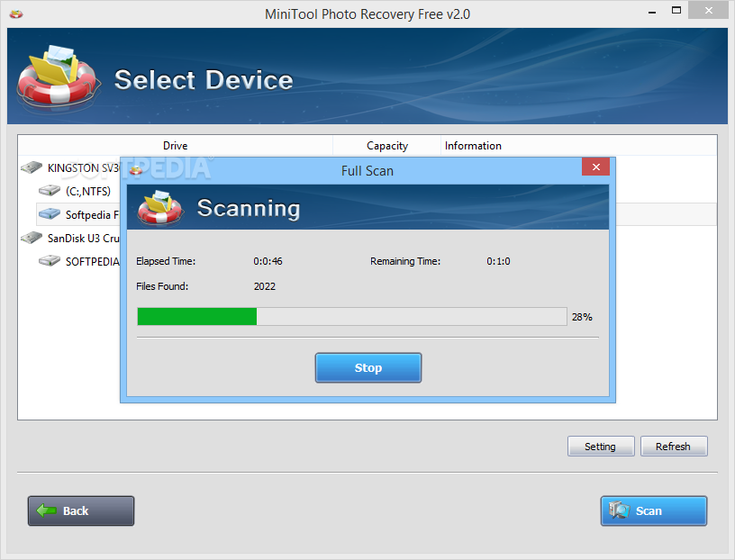Open the Setting options

601,447
